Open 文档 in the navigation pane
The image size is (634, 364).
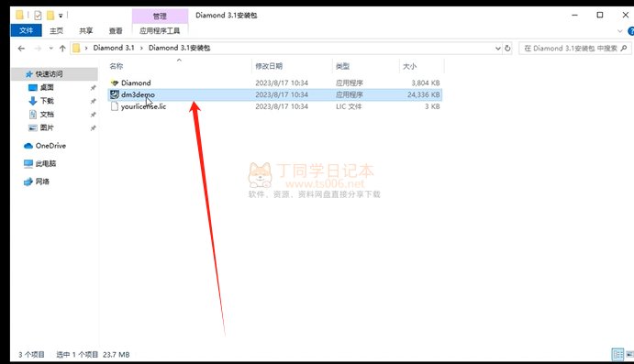[47, 115]
